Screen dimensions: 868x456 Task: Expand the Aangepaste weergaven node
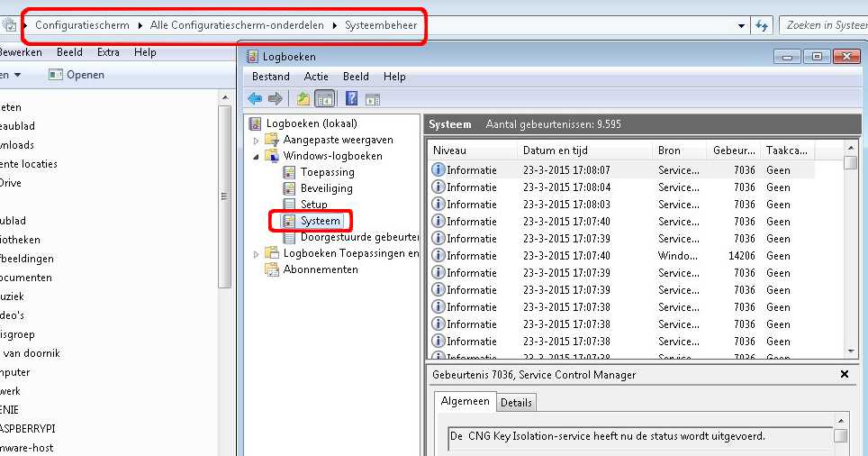[x=256, y=141]
